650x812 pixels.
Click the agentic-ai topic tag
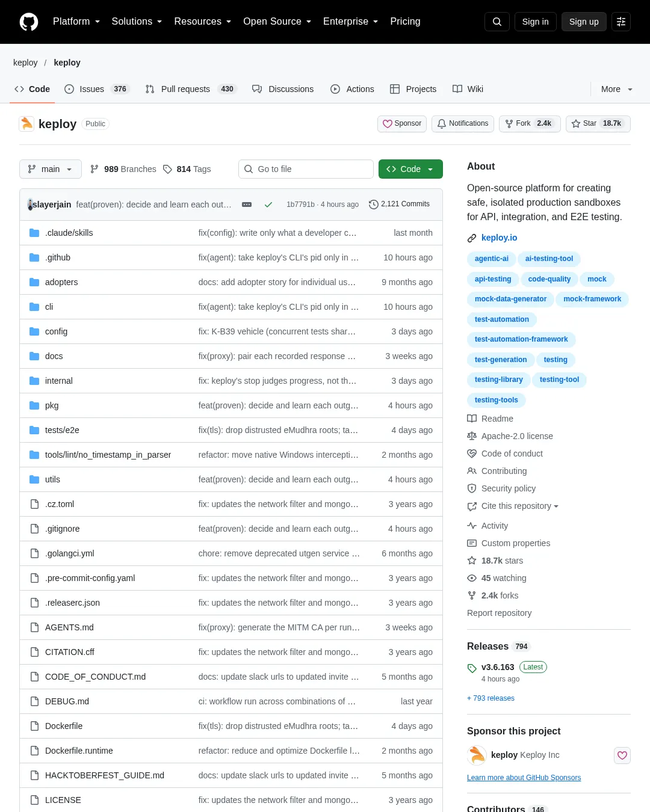point(491,259)
